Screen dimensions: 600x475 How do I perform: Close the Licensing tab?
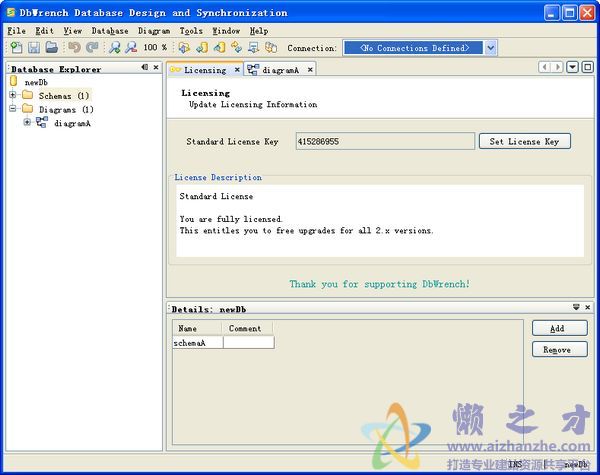tap(237, 70)
